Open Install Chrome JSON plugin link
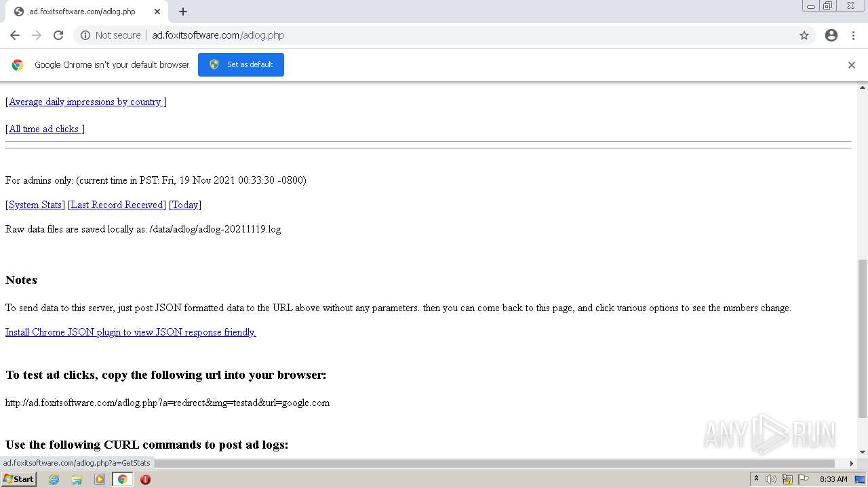This screenshot has width=868, height=488. [130, 332]
